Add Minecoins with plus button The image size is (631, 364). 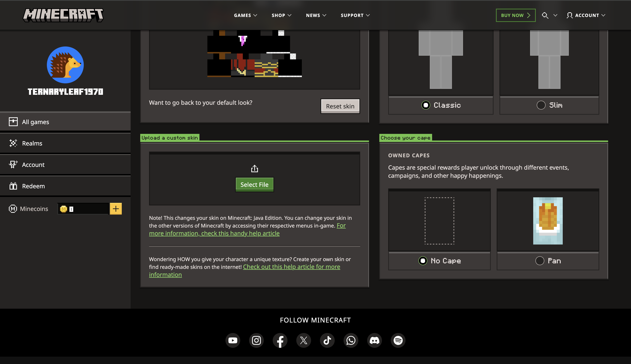[116, 209]
